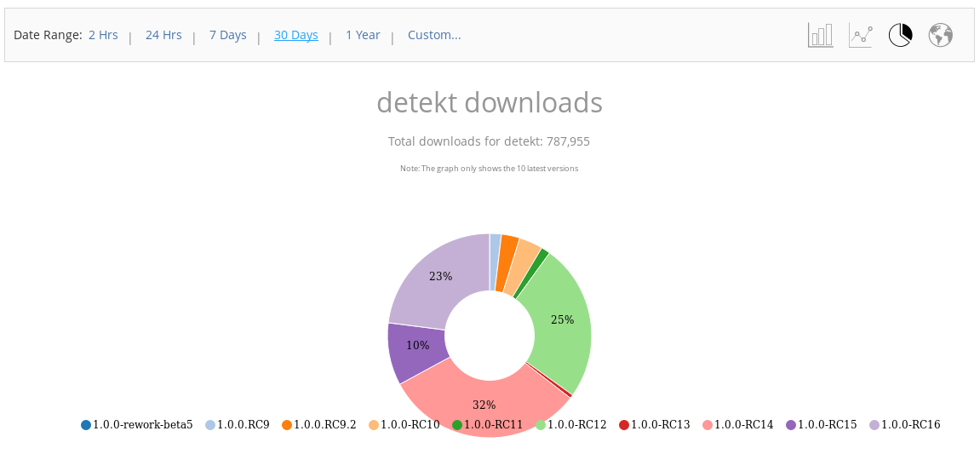This screenshot has height=454, width=980.
Task: Select the 30 Days date range
Action: point(295,35)
